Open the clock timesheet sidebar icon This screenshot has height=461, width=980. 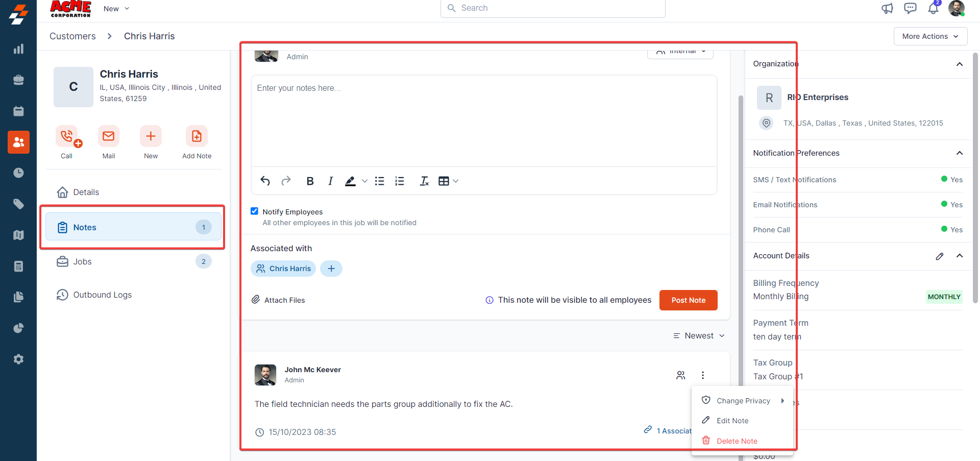18,173
